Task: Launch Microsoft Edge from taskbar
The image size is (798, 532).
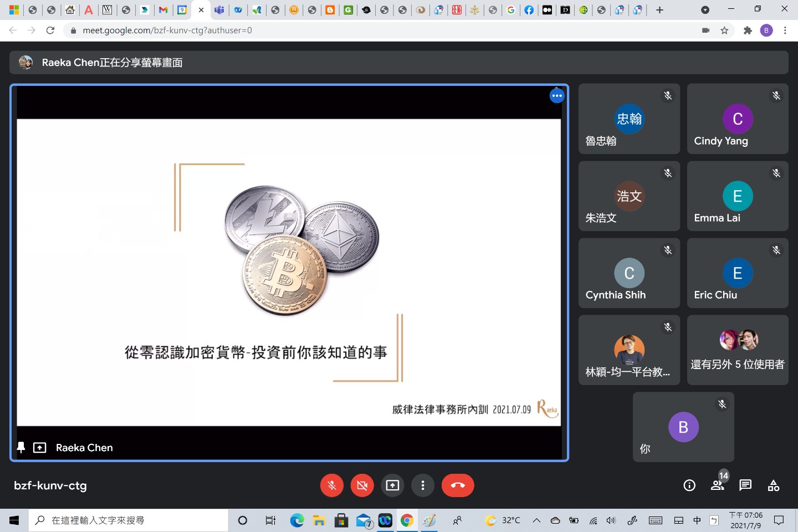Action: coord(297,520)
